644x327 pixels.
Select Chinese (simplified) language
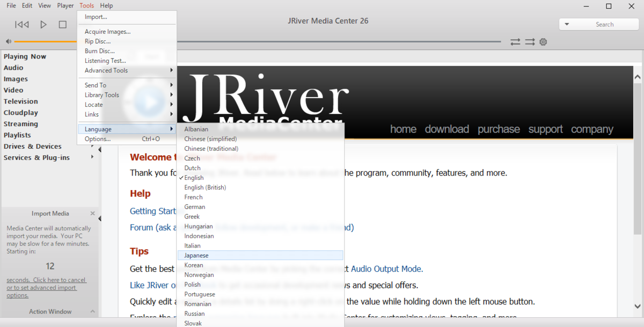(x=260, y=139)
